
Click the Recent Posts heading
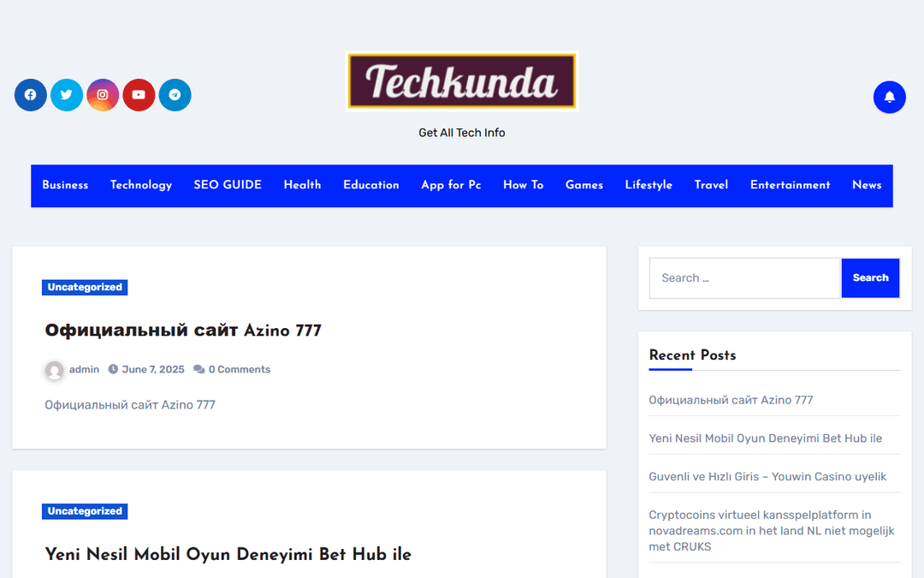tap(692, 355)
